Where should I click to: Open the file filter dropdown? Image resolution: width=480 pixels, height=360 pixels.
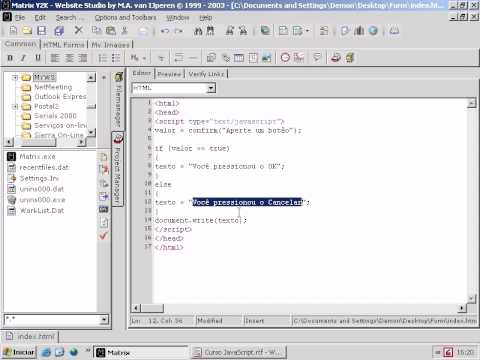(x=104, y=320)
